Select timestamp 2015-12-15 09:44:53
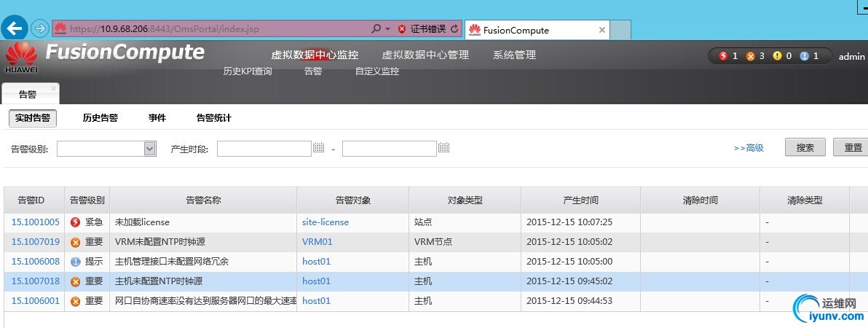The image size is (868, 328). click(569, 301)
